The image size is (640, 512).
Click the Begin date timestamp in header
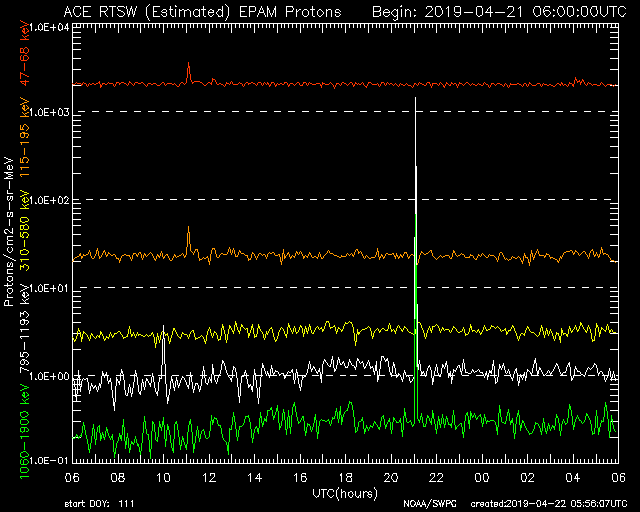(x=499, y=11)
